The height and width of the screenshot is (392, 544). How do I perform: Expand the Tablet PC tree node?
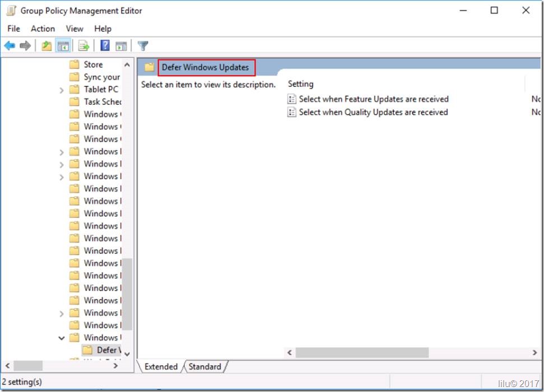point(62,90)
